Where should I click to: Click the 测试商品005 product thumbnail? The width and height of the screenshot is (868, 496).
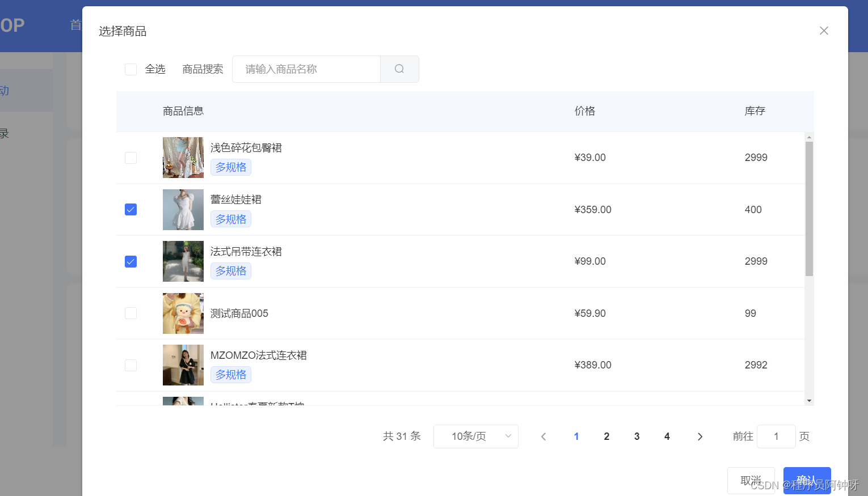point(183,313)
